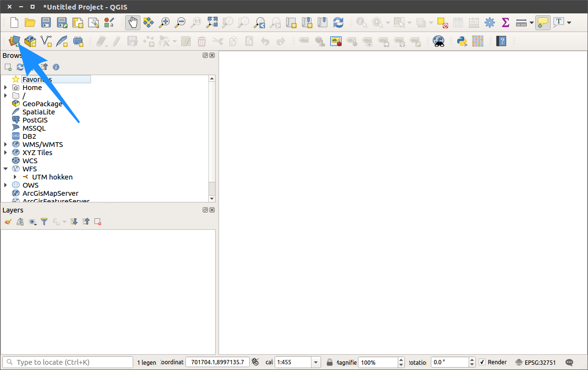Expand the XYZ Tiles node
Image resolution: width=588 pixels, height=370 pixels.
coord(5,153)
